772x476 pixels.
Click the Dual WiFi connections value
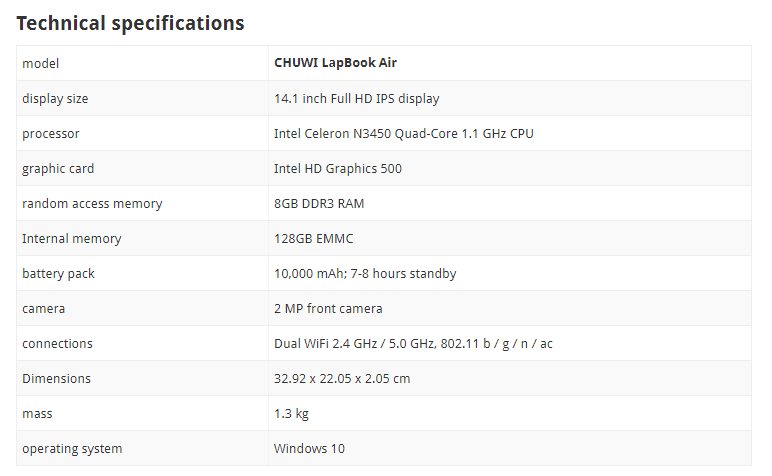click(x=414, y=344)
